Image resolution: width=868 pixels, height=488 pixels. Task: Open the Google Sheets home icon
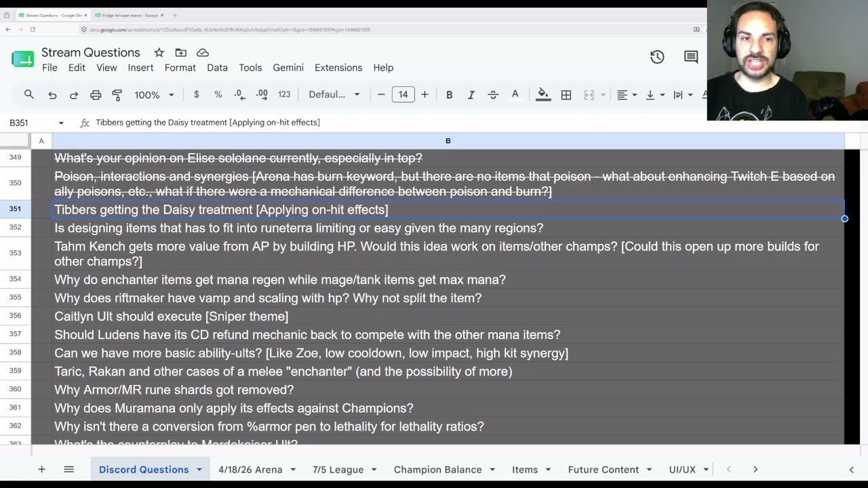(x=22, y=59)
